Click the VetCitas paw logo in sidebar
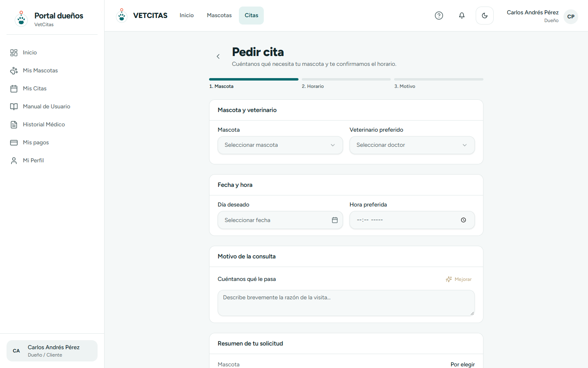This screenshot has height=368, width=588. pyautogui.click(x=21, y=19)
